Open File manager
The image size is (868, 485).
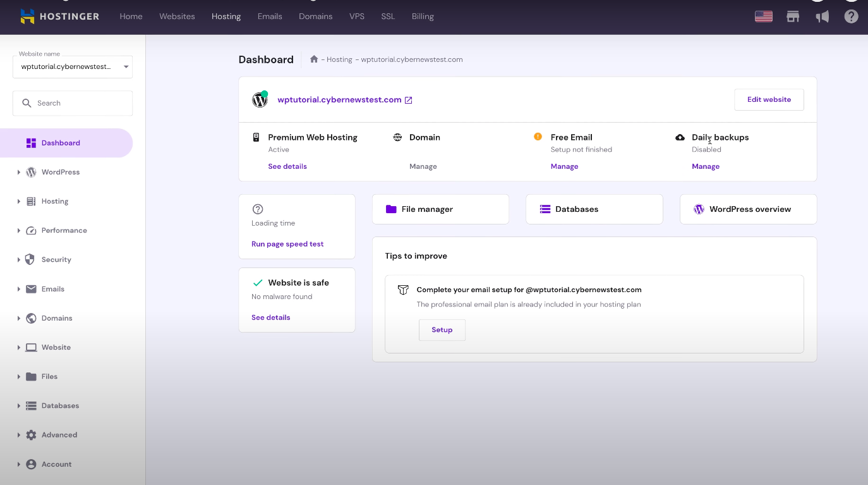click(440, 209)
